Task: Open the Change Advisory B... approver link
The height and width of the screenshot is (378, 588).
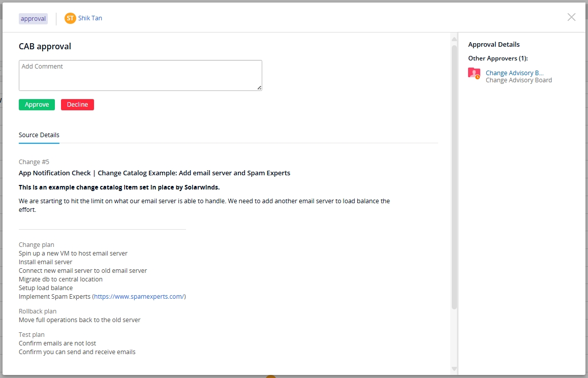Action: coord(514,73)
